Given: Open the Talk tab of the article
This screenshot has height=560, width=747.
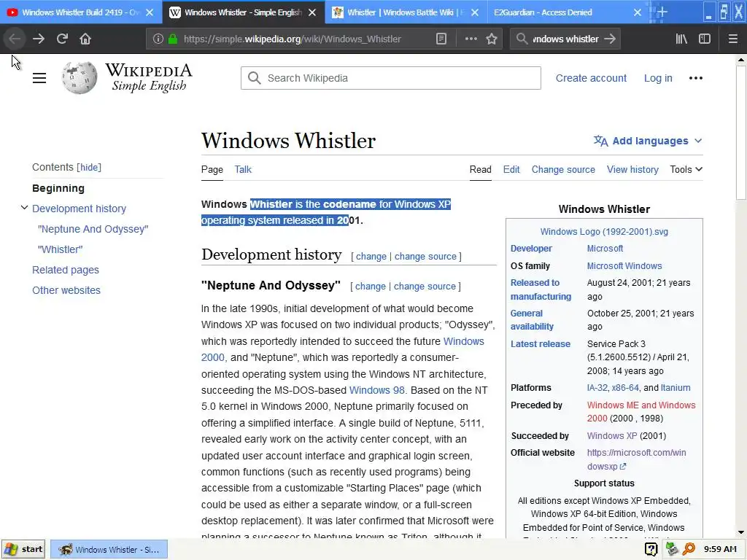Looking at the screenshot, I should [243, 169].
